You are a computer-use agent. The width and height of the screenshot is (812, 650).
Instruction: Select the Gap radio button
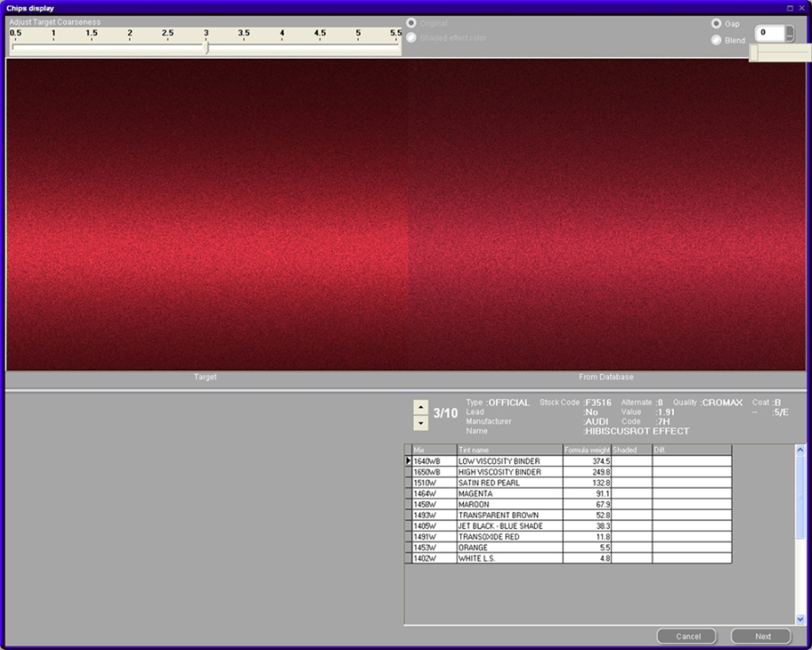pos(716,23)
